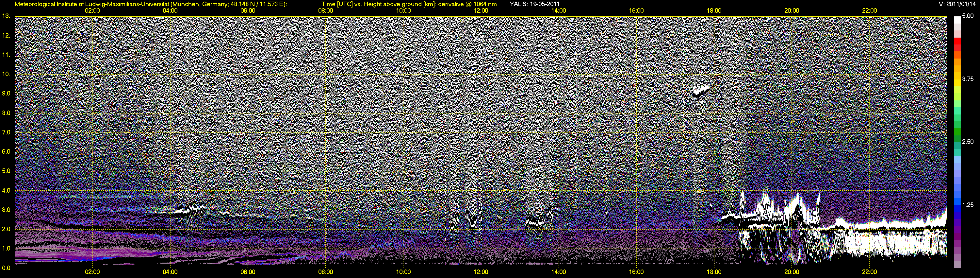Screen dimensions: 980x278
Task: Click the 1.0 height axis label
Action: coord(6,248)
